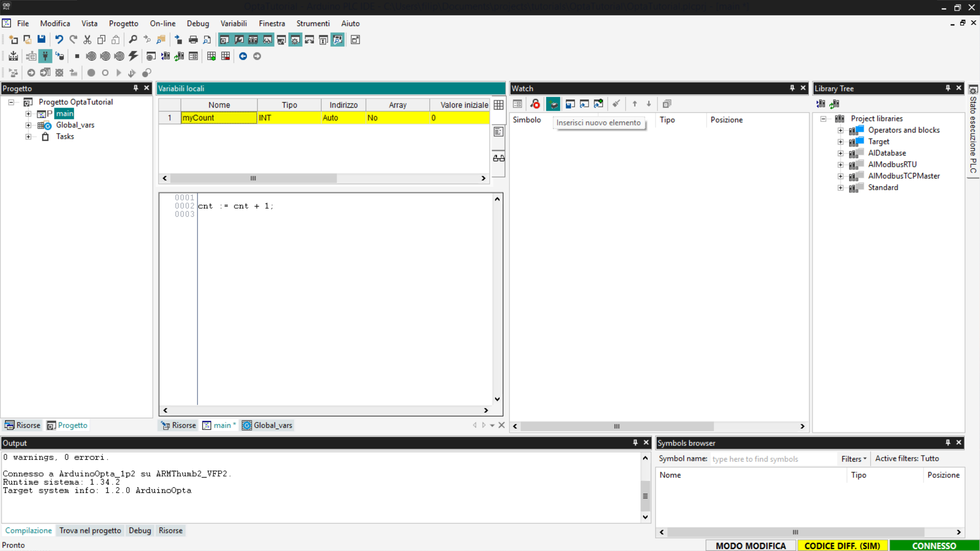Click Insert new element icon in Watch

pos(553,104)
